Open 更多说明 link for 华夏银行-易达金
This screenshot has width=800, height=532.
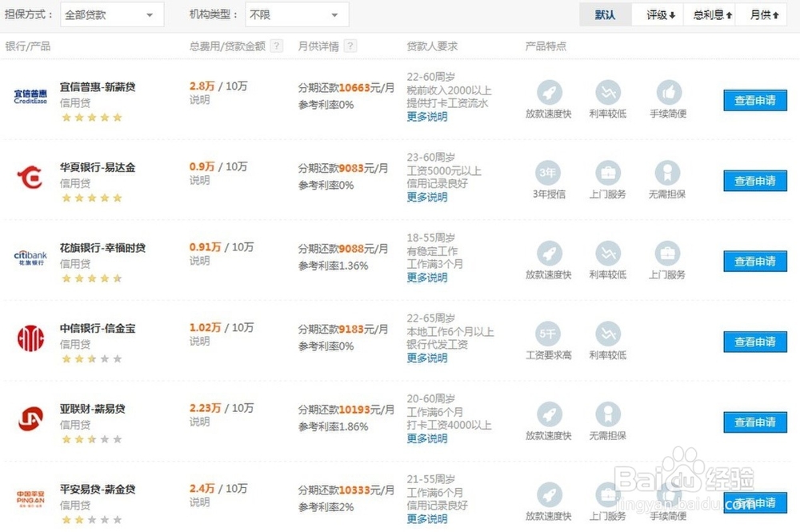(x=427, y=198)
